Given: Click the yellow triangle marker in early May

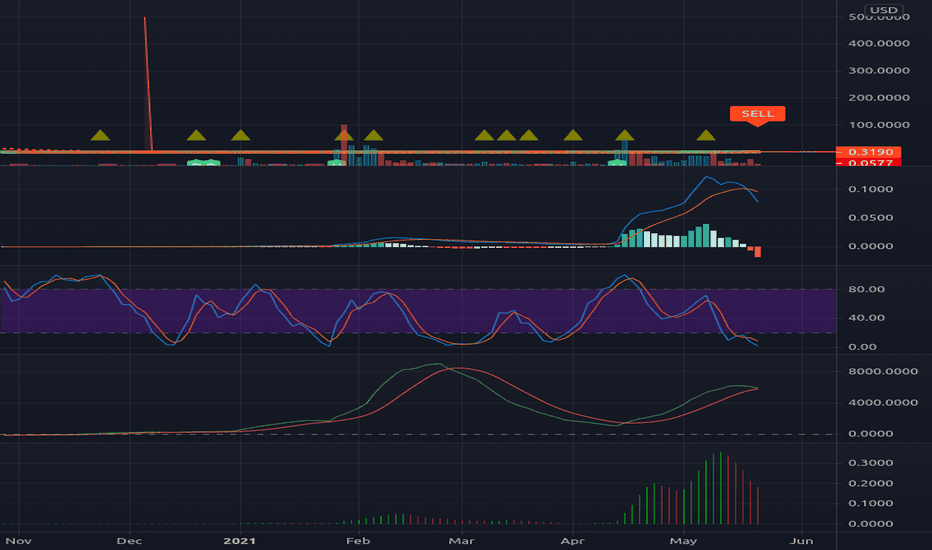Looking at the screenshot, I should coord(706,136).
